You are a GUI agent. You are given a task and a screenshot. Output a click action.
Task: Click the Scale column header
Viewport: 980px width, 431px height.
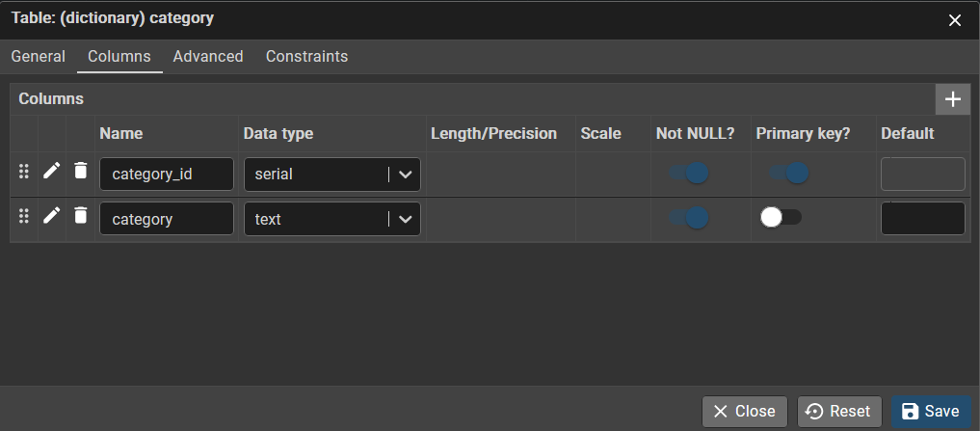[600, 133]
